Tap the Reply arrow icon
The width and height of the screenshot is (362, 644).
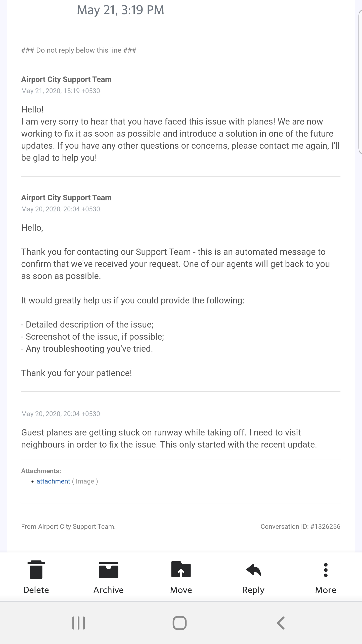pos(253,570)
